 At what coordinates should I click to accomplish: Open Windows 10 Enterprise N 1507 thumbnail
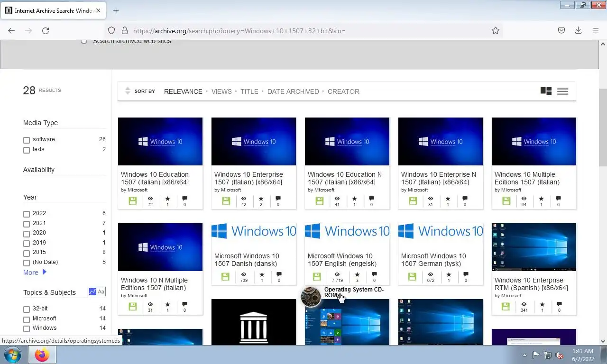point(441,141)
